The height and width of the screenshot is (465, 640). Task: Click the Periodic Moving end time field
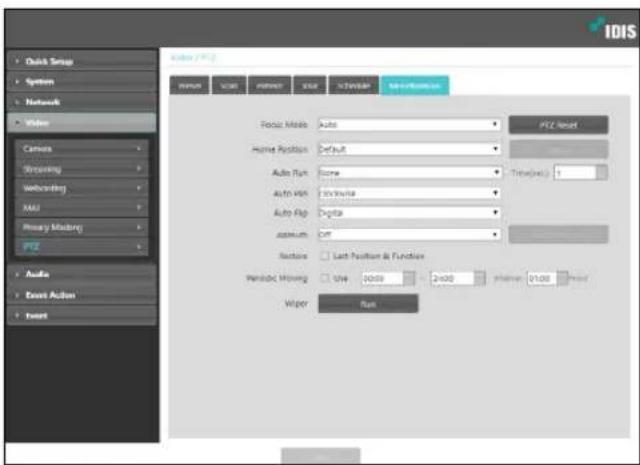(452, 278)
